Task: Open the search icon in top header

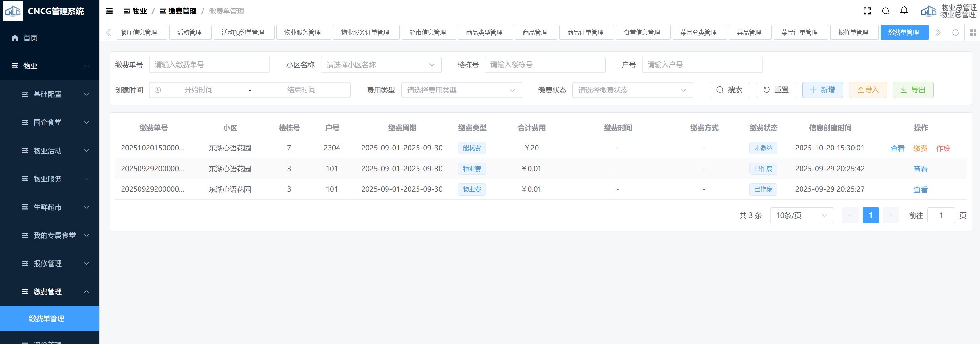Action: [x=885, y=11]
